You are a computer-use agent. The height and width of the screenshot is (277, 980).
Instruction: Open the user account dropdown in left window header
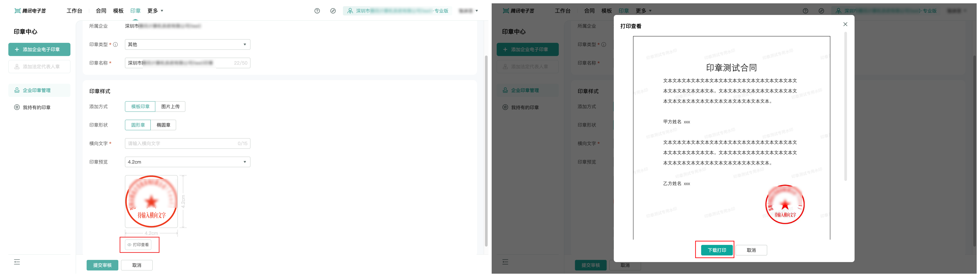point(468,11)
